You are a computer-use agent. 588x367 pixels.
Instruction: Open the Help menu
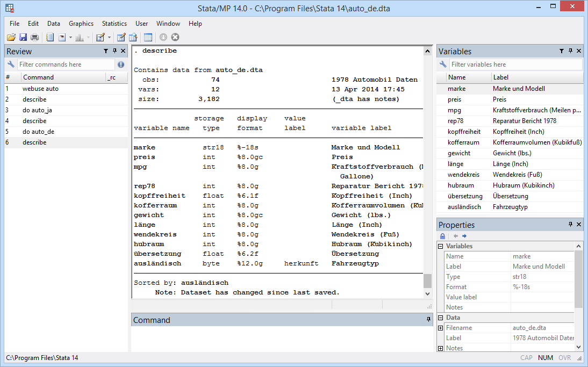195,24
